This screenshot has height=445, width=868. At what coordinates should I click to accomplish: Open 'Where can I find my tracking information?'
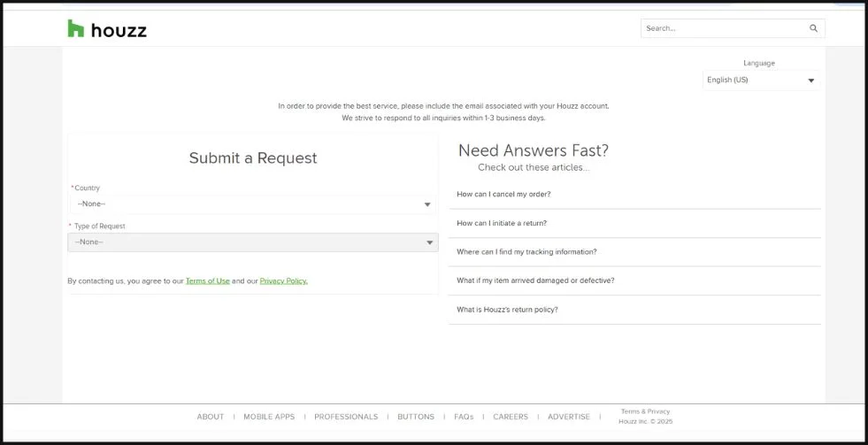point(526,252)
